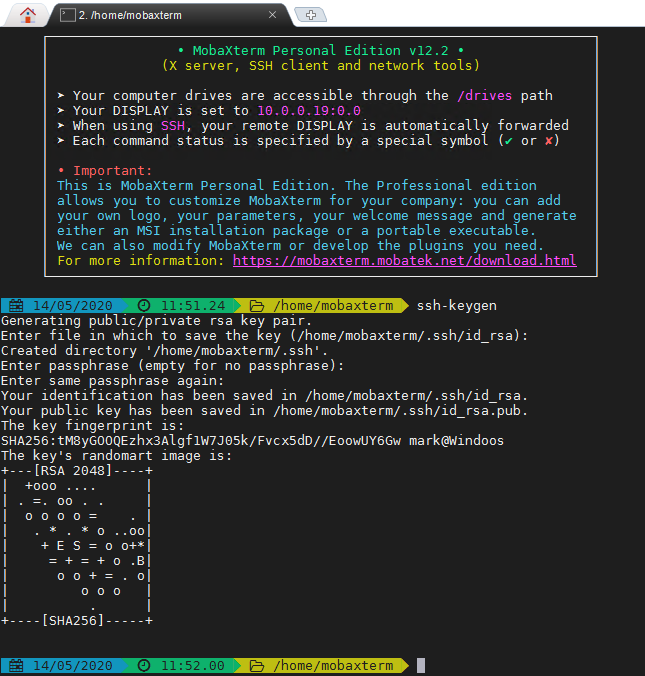The height and width of the screenshot is (676, 645).
Task: Place cursor at the terminal input block
Action: 421,666
